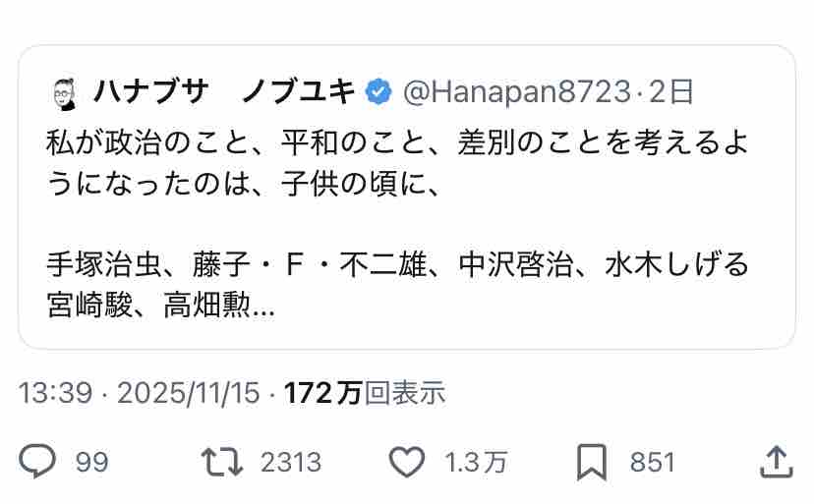Open the 13:39 post time link

click(56, 392)
